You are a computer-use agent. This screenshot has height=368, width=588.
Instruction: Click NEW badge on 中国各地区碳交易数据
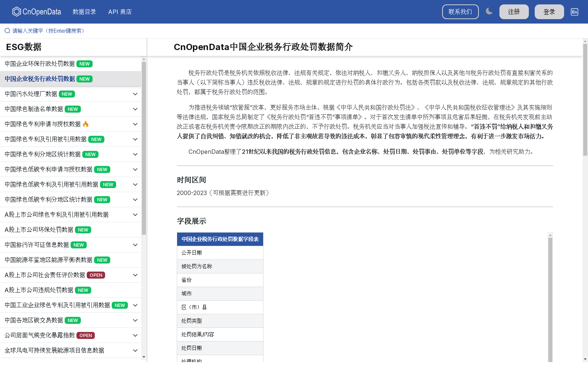pos(73,321)
